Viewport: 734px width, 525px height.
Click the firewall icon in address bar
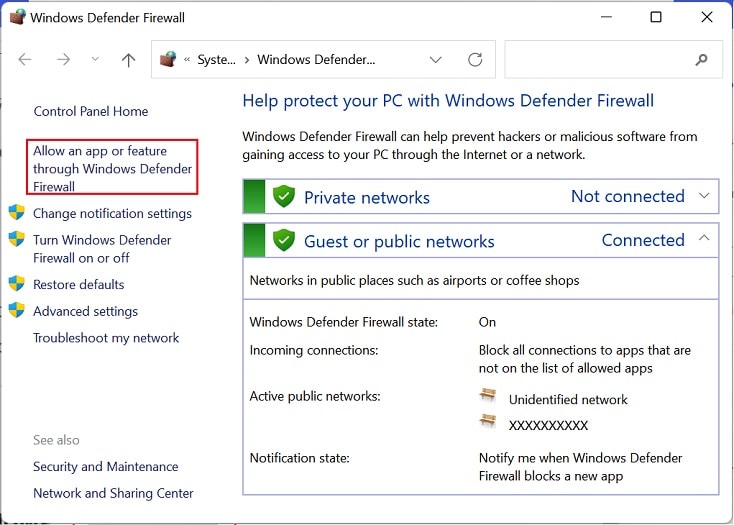pos(168,59)
